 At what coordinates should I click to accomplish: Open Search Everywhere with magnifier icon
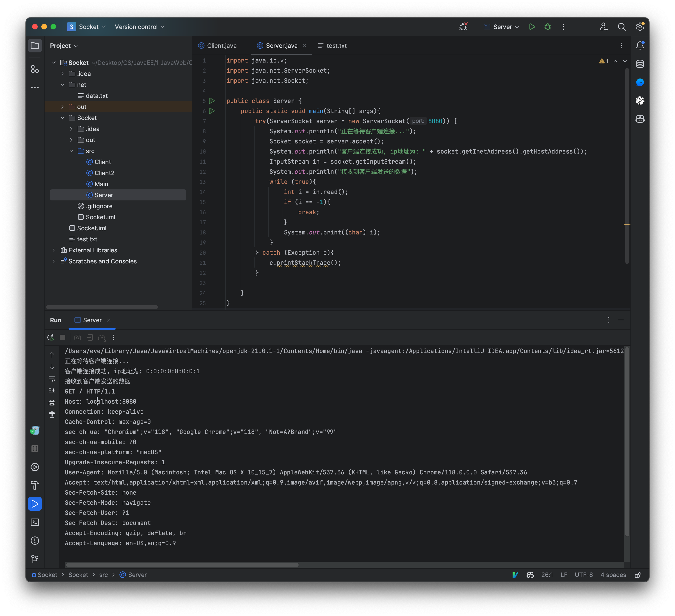[622, 27]
